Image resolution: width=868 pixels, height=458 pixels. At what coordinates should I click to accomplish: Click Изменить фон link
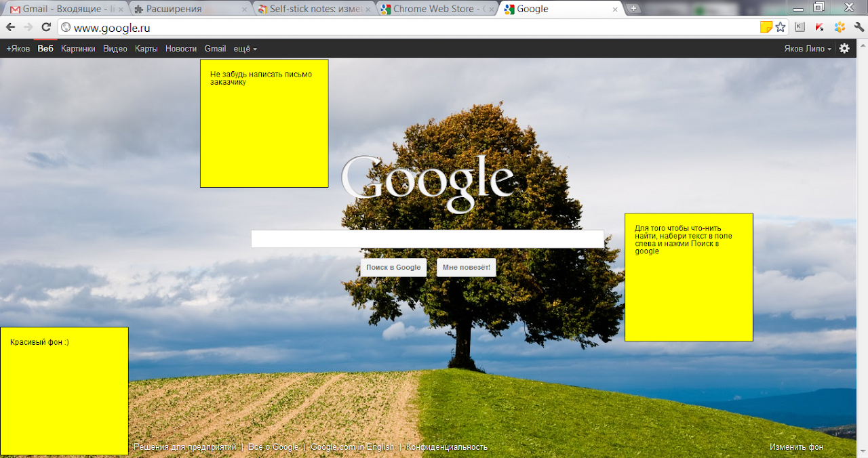click(796, 447)
